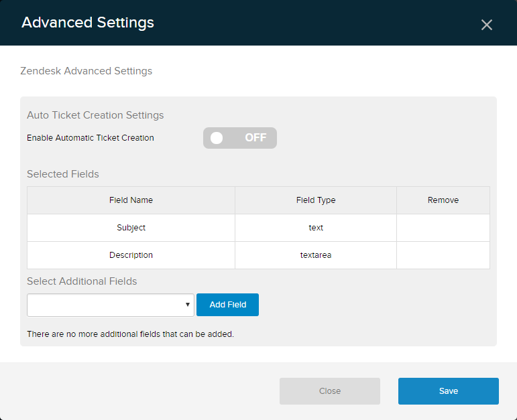
Task: Click the grey Close button
Action: pos(329,391)
